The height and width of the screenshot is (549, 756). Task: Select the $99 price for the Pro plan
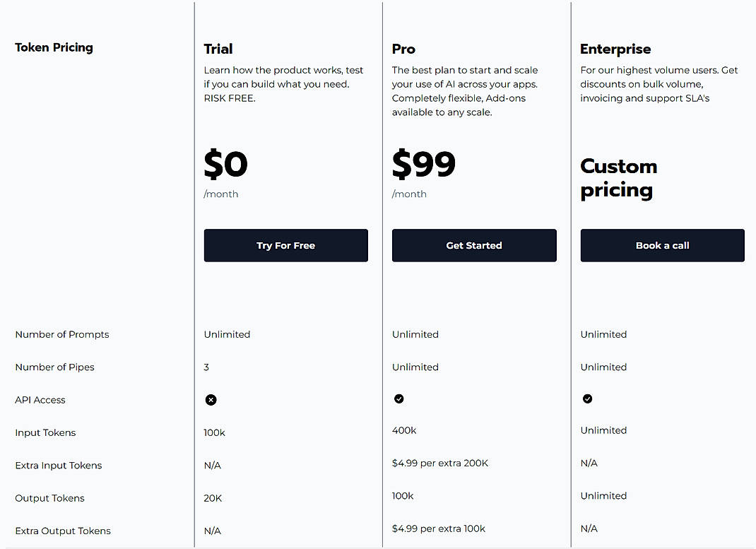tap(423, 164)
